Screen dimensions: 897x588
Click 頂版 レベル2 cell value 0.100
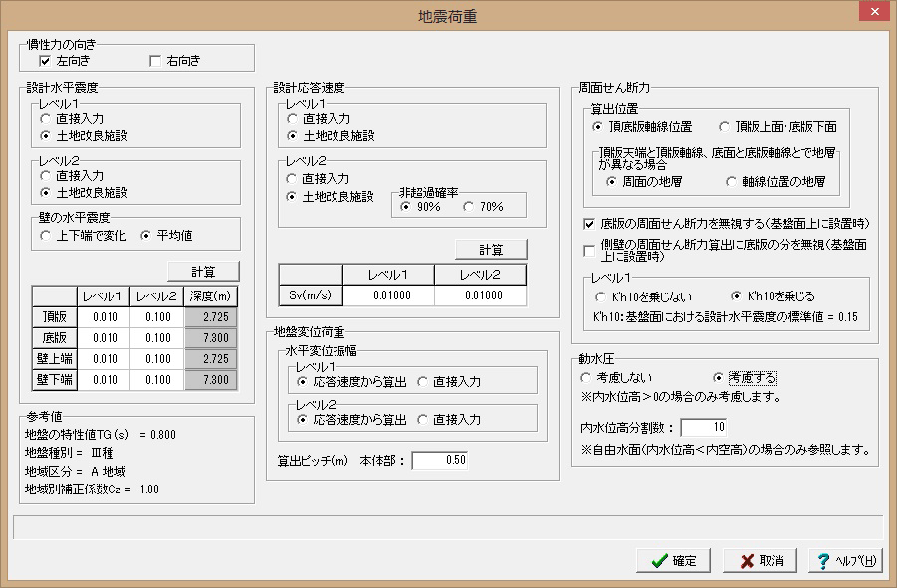(x=156, y=317)
